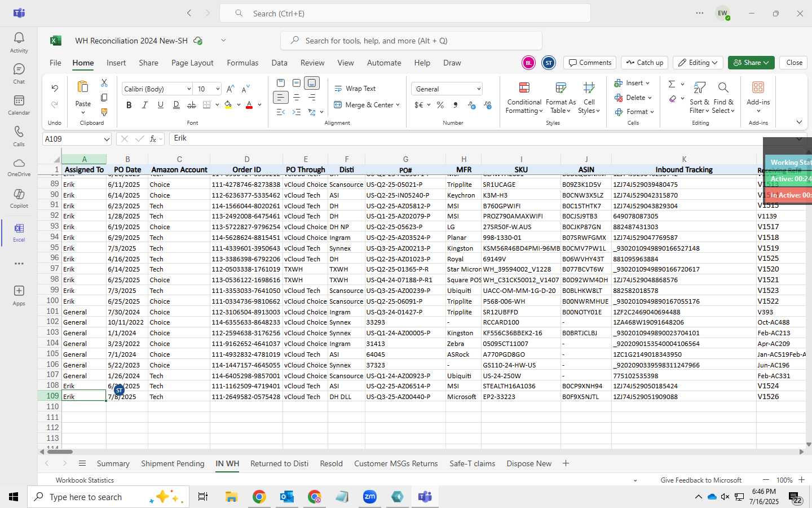The width and height of the screenshot is (812, 508).
Task: Open the Returned to Disti sheet
Action: 279,463
